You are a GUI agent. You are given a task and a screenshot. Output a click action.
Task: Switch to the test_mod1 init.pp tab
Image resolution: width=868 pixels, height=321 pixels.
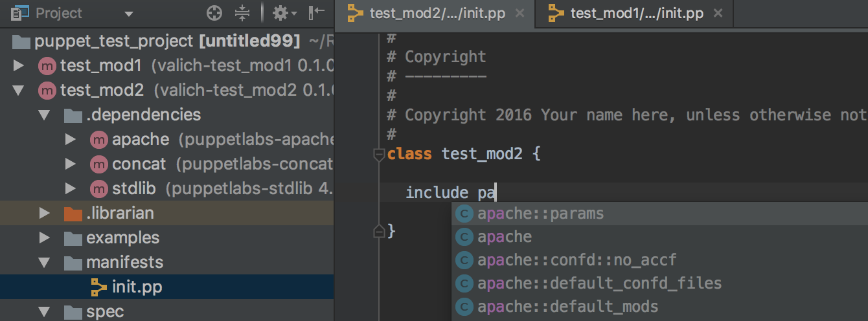[627, 14]
